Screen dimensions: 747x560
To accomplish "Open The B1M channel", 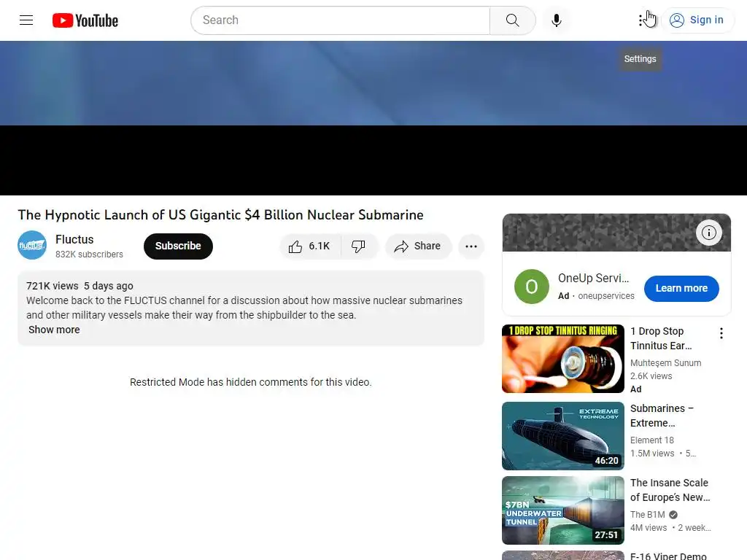I will point(648,514).
